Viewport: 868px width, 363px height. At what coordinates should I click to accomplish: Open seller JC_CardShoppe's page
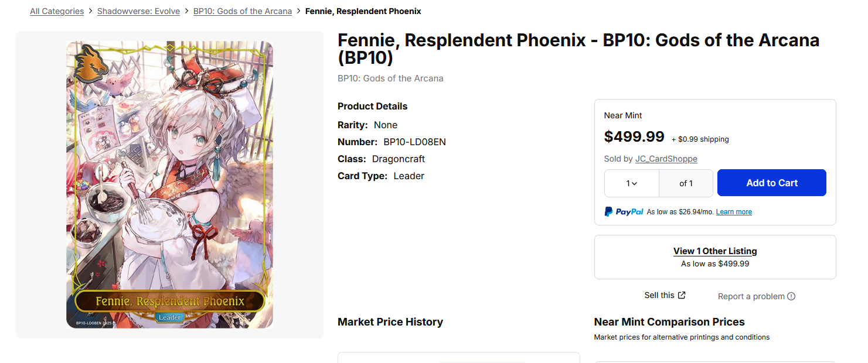(666, 159)
